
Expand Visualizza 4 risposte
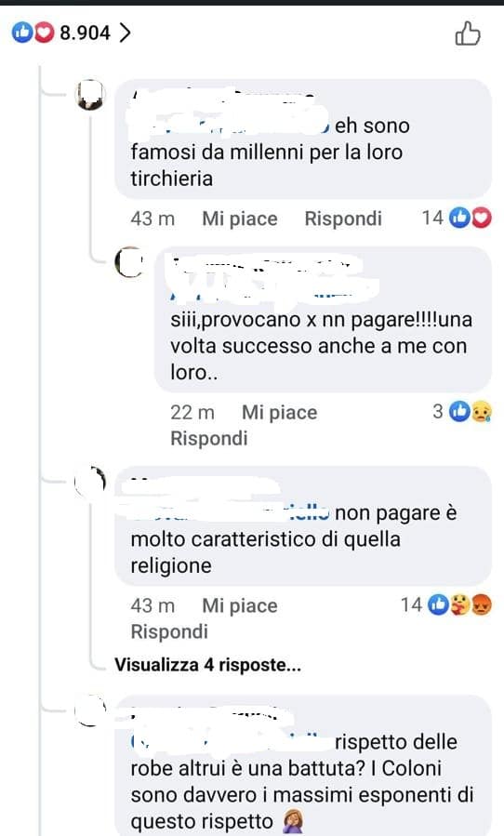(207, 665)
